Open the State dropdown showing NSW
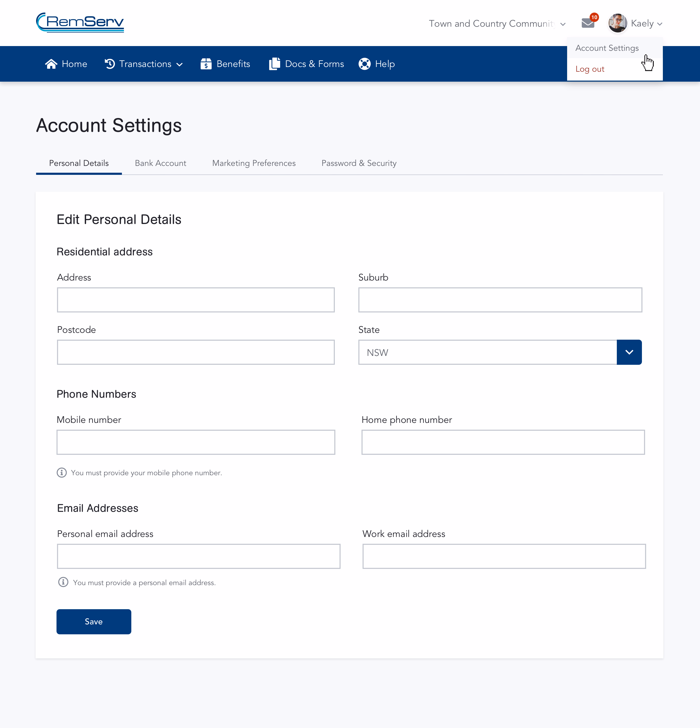Image resolution: width=700 pixels, height=728 pixels. click(629, 352)
